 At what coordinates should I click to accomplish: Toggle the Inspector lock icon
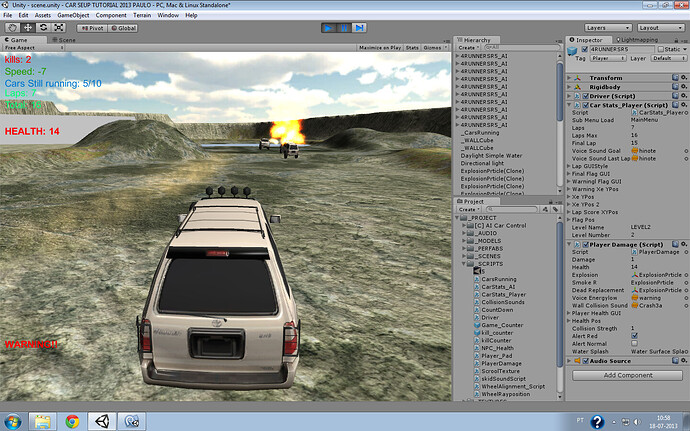676,40
